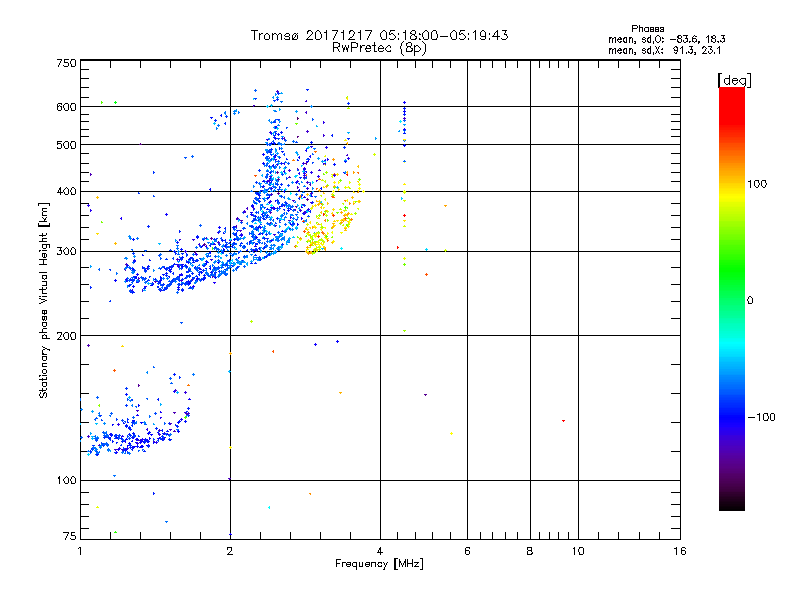Click the x-axis label "10"
This screenshot has height=600, width=800.
coord(578,551)
